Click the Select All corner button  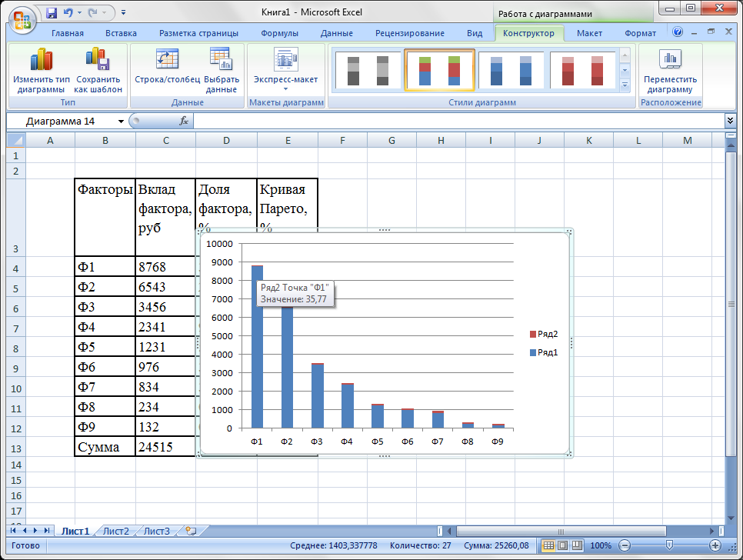coord(15,140)
